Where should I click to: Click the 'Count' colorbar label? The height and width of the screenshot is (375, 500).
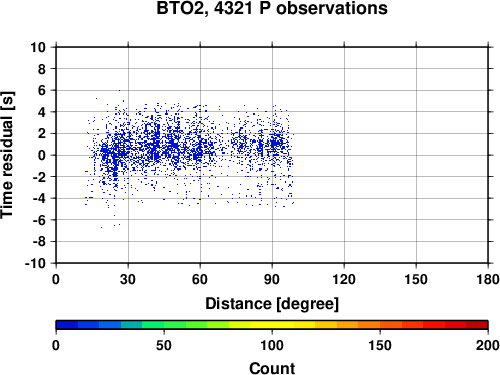(272, 368)
